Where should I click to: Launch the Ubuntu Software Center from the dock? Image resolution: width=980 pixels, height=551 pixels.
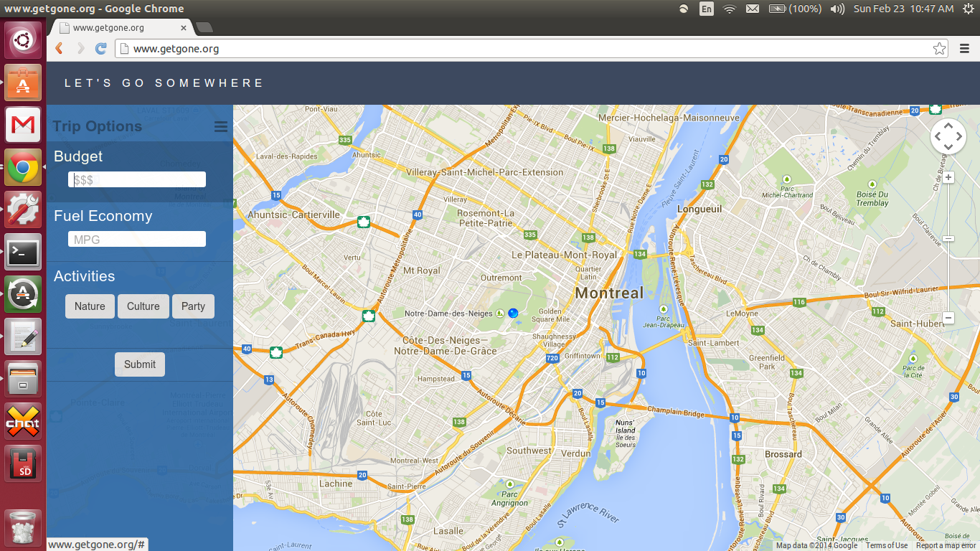click(23, 83)
